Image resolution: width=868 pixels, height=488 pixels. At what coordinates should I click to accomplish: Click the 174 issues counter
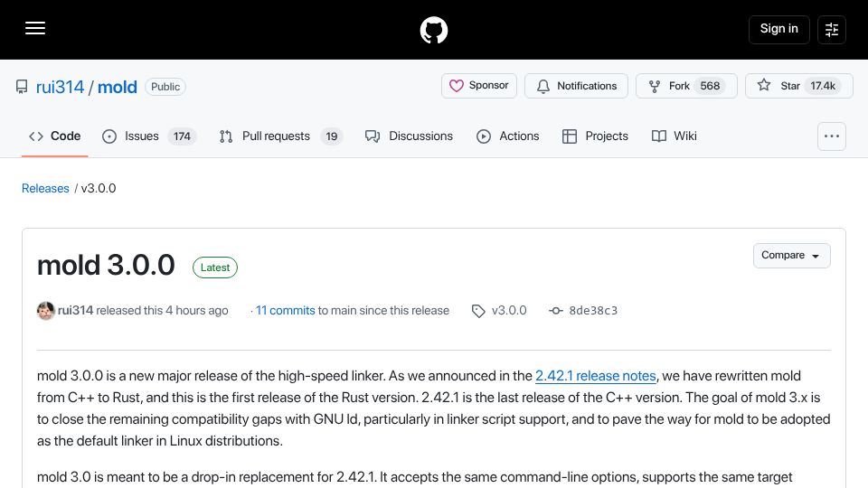coord(182,136)
